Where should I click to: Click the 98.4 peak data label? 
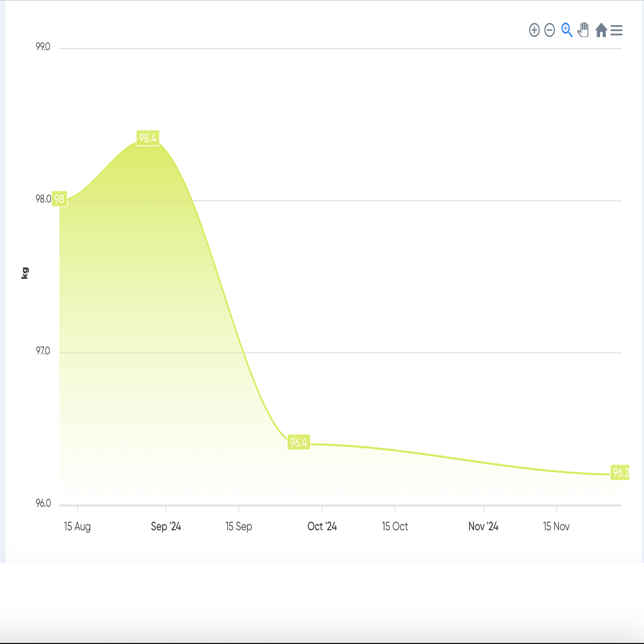pyautogui.click(x=147, y=138)
